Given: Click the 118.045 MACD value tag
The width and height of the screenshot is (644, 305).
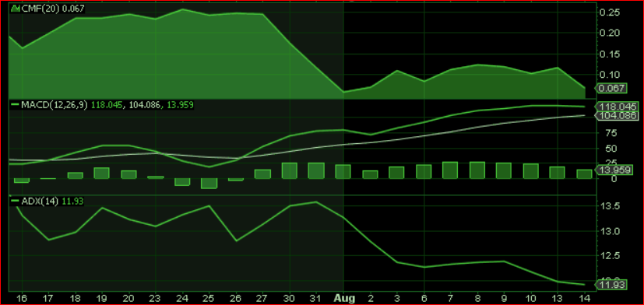Looking at the screenshot, I should [617, 107].
